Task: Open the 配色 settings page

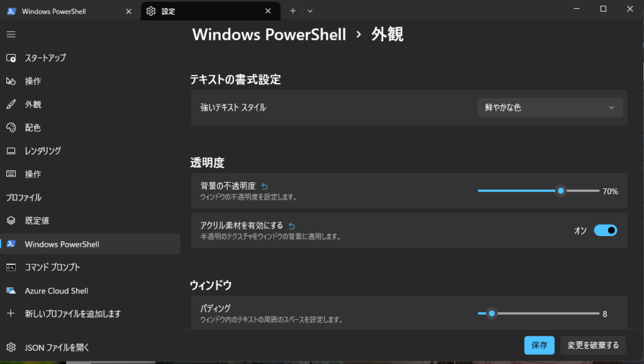Action: click(91, 127)
